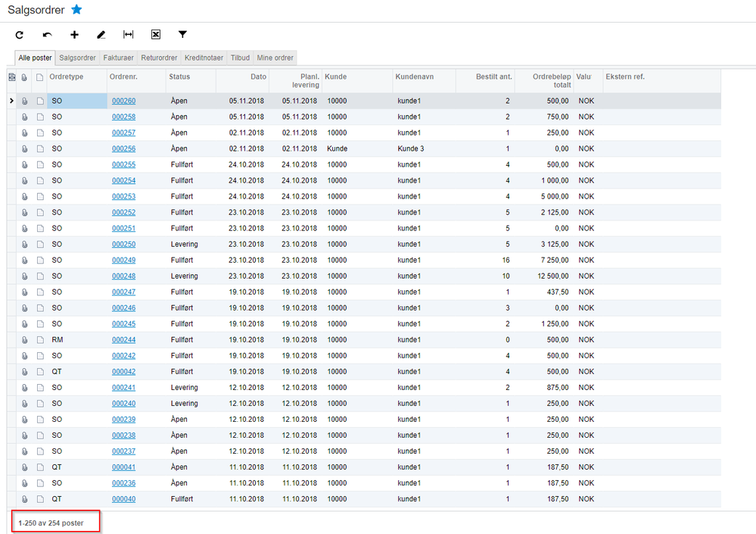This screenshot has height=534, width=756.
Task: Click the note icon on order 000258 row
Action: pyautogui.click(x=40, y=117)
